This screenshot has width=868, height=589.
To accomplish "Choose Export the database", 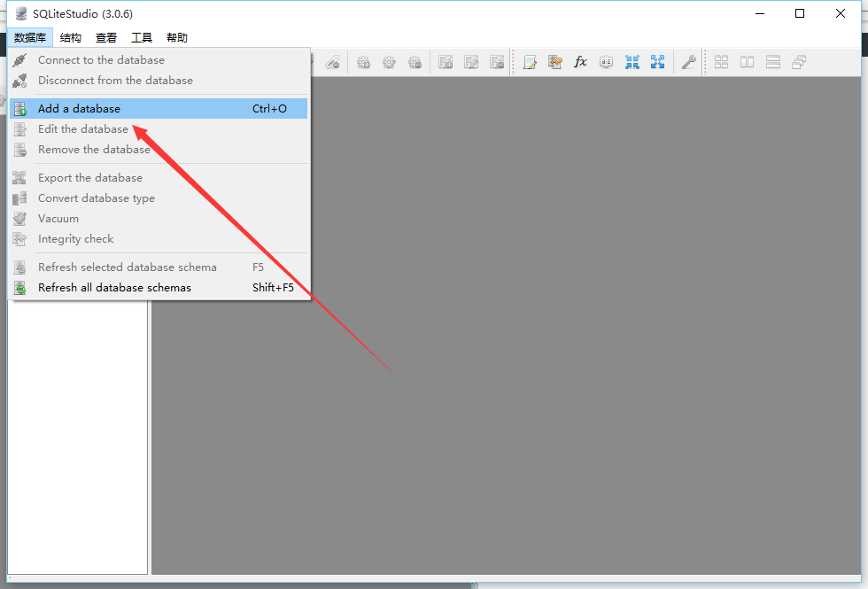I will click(159, 178).
